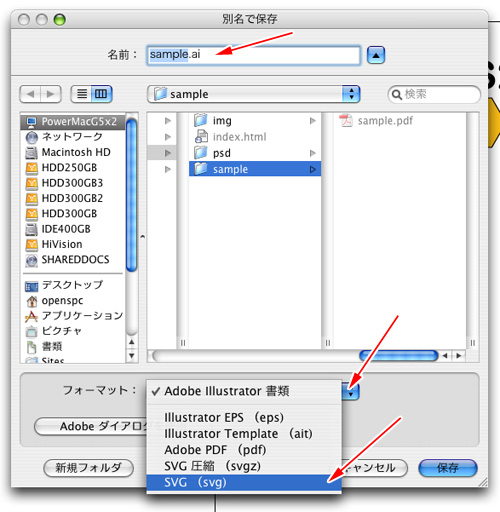Screen dimensions: 500x512
Task: Expand the img folder arrow
Action: pos(312,121)
